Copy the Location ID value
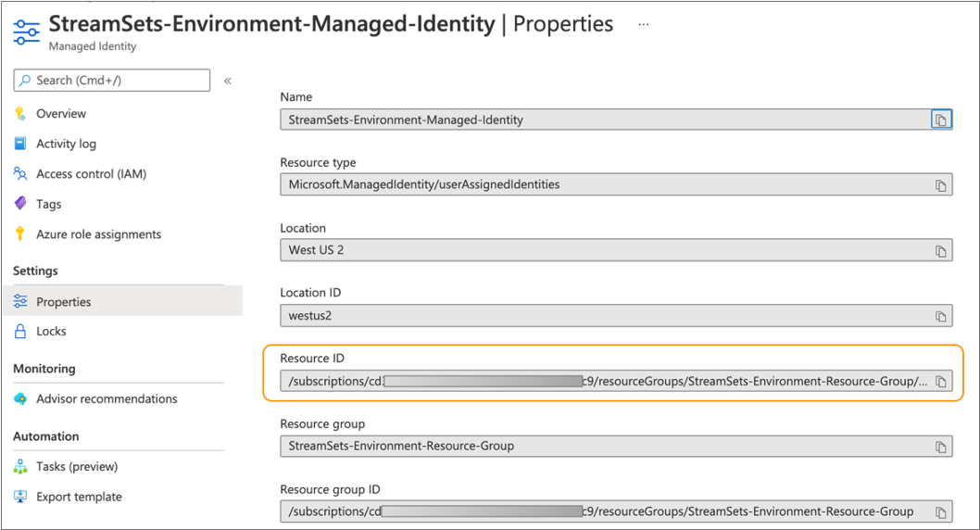This screenshot has width=980, height=530. [x=940, y=316]
